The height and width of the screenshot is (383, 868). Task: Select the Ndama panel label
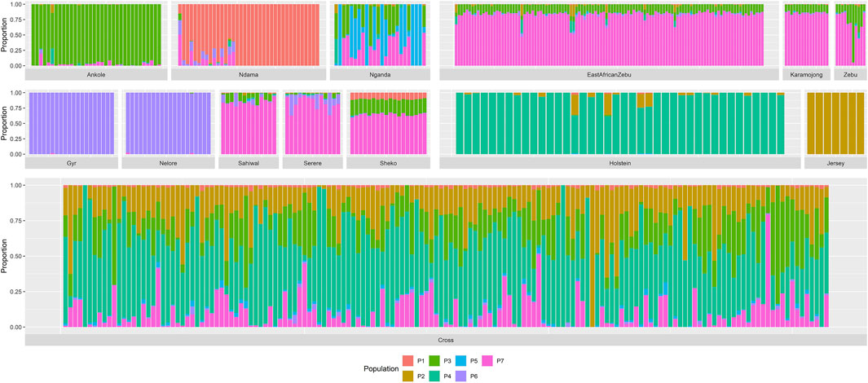click(x=249, y=75)
